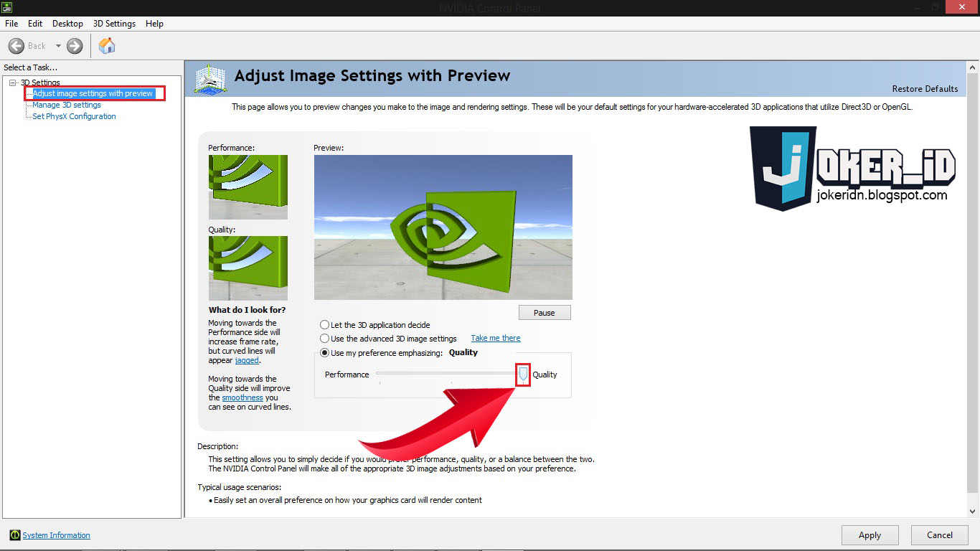Click the Performance–Quality slider thumb
Image resolution: width=980 pixels, height=551 pixels.
pos(523,374)
